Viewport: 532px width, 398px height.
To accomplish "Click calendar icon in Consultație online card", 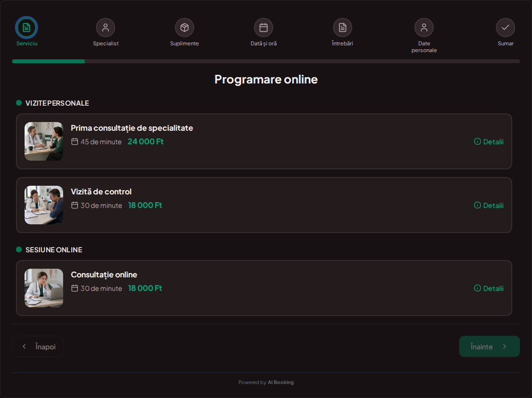I will coord(75,288).
